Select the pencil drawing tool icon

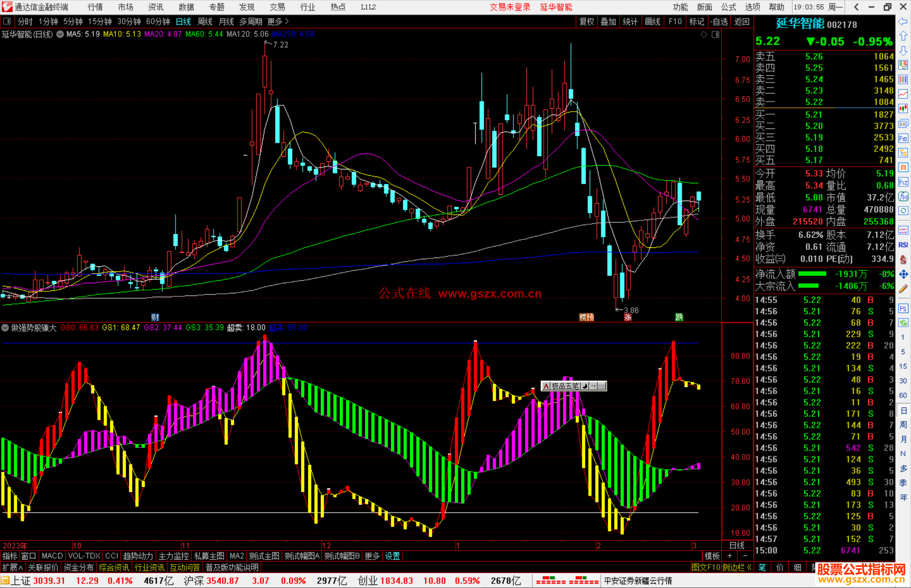(903, 289)
